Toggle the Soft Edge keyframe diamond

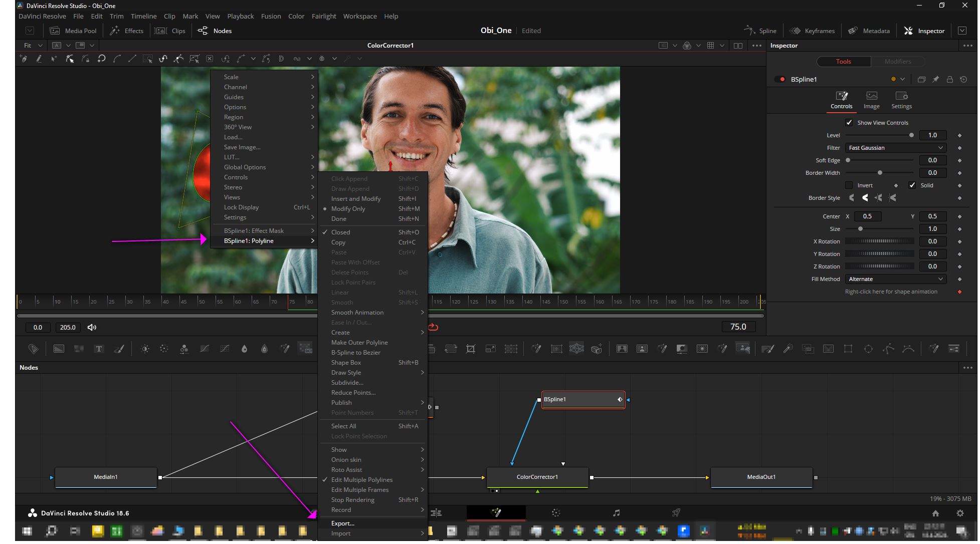tap(959, 160)
